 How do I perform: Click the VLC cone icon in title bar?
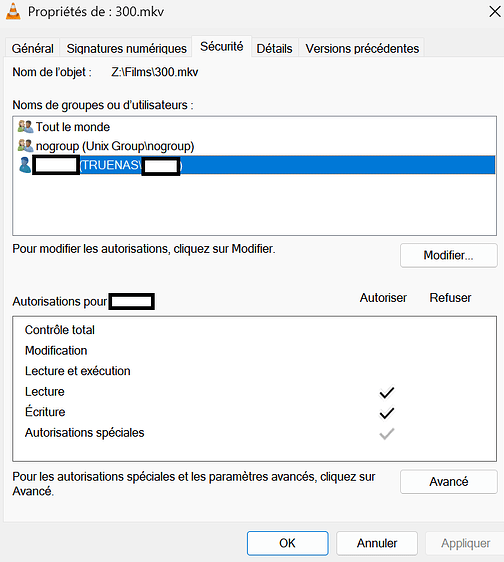[13, 11]
